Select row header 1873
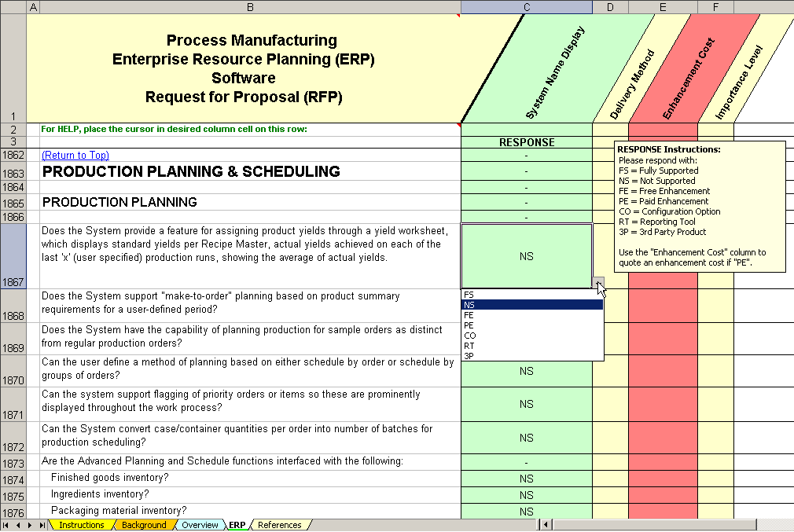 (13, 463)
